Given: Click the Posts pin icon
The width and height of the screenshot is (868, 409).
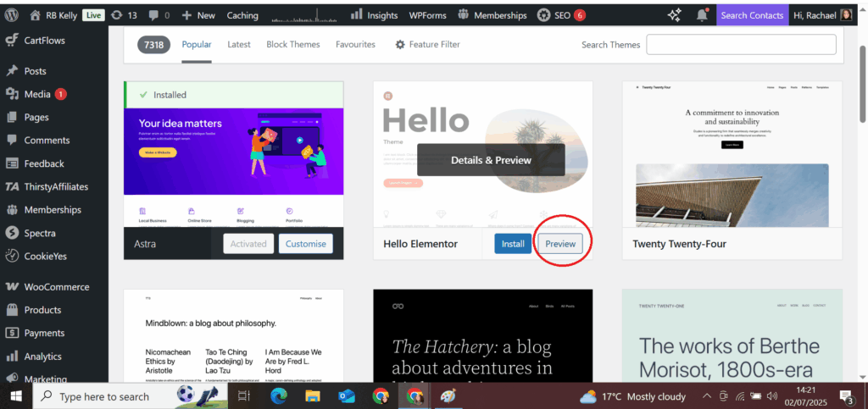Looking at the screenshot, I should [x=12, y=71].
